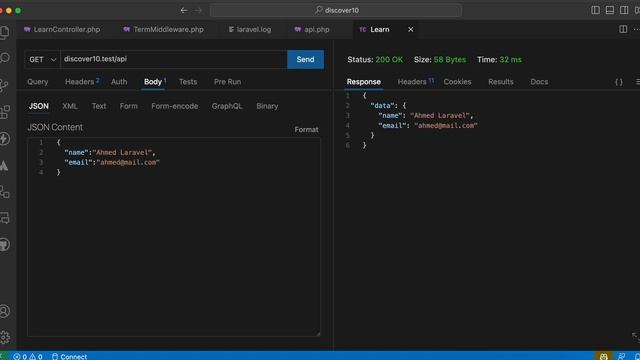Go back with the left arrow
Viewport: 640px width, 360px height.
(x=184, y=10)
